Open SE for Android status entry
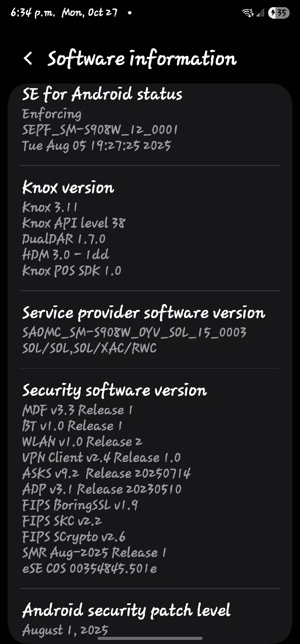300x644 pixels. (x=150, y=120)
